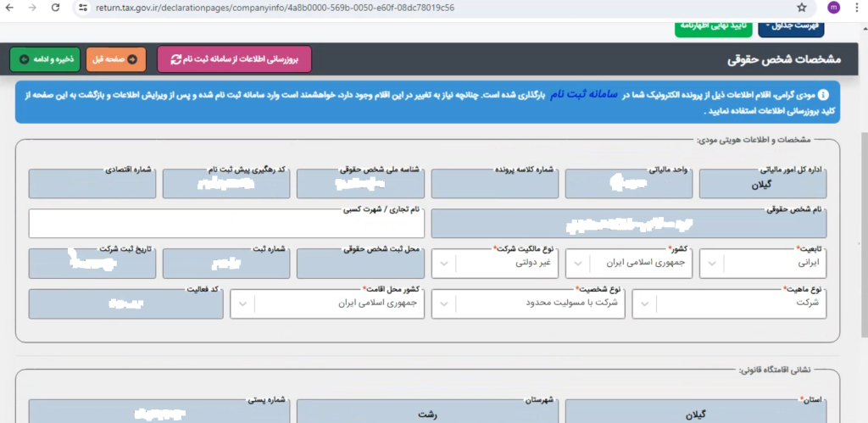Click the 'کد رهگیری پیش ثبت نام' field
Image resolution: width=868 pixels, height=423 pixels.
point(226,184)
